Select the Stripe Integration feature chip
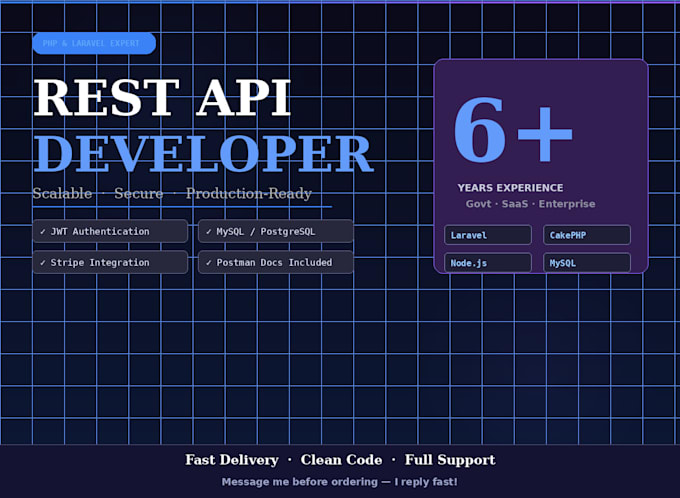Screen dimensions: 680x498 coord(110,262)
